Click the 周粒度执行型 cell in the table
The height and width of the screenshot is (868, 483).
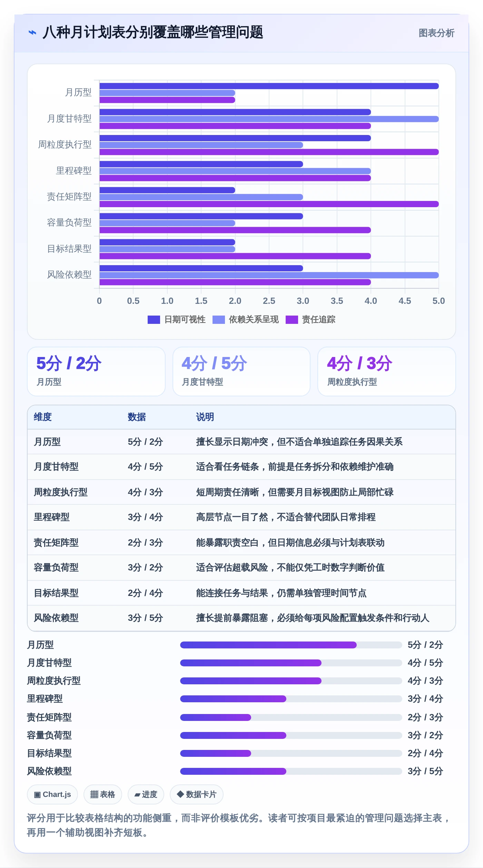point(61,492)
